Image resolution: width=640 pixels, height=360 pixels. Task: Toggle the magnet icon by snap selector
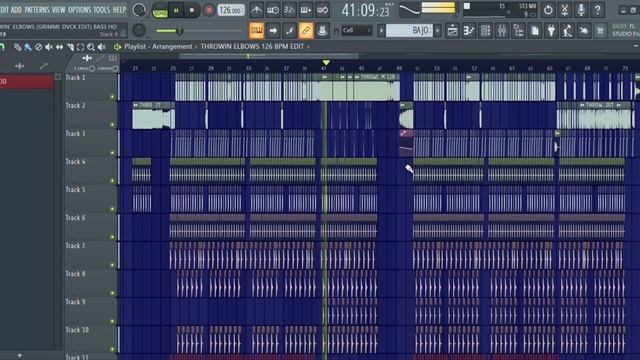pyautogui.click(x=336, y=31)
